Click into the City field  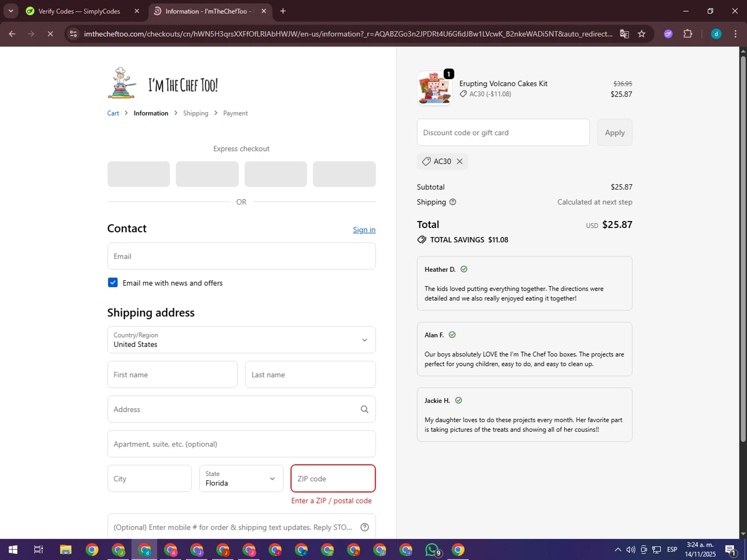149,478
